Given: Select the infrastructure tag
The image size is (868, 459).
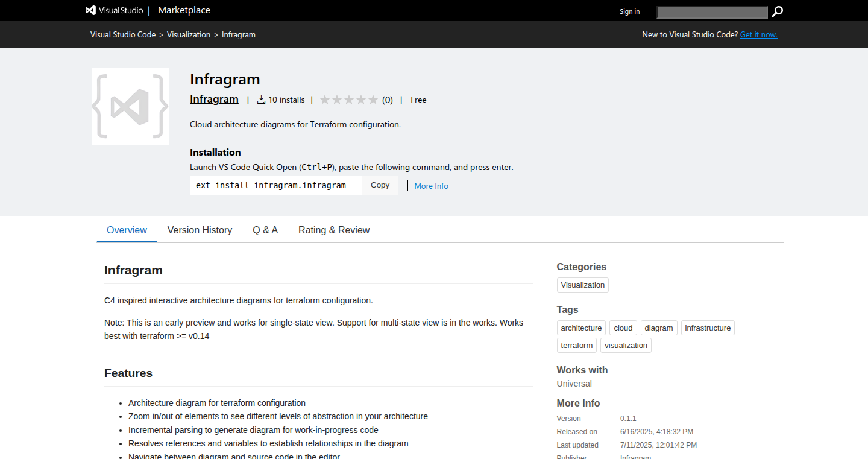Looking at the screenshot, I should pos(708,328).
